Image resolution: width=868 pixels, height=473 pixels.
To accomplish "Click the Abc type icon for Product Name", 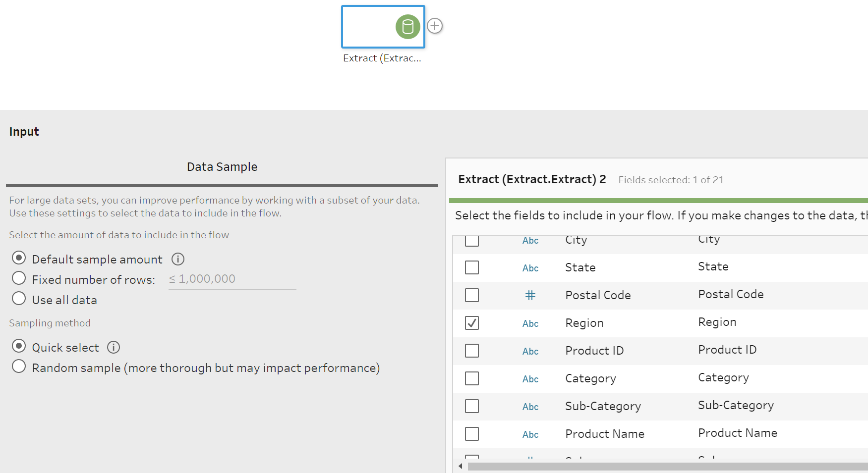I will point(530,434).
